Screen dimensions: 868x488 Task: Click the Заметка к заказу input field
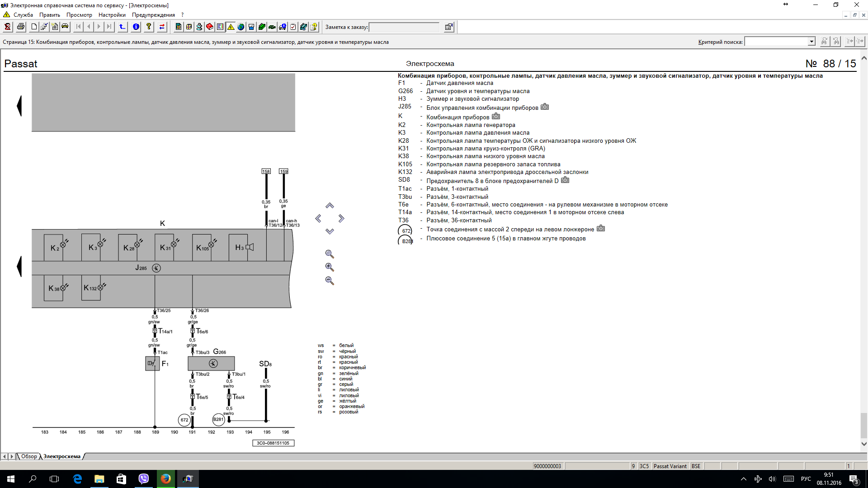pos(404,27)
